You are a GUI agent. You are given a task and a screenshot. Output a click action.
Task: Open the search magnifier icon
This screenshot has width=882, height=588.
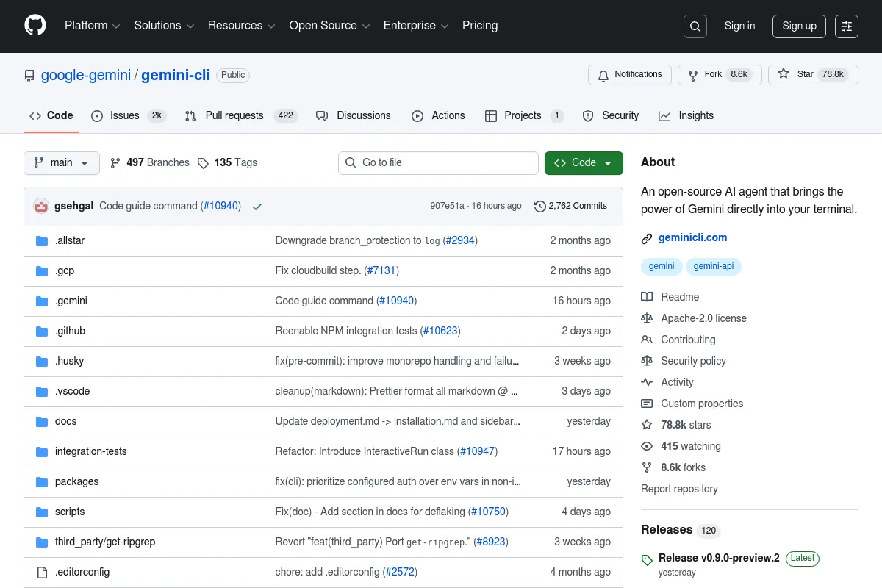(695, 26)
